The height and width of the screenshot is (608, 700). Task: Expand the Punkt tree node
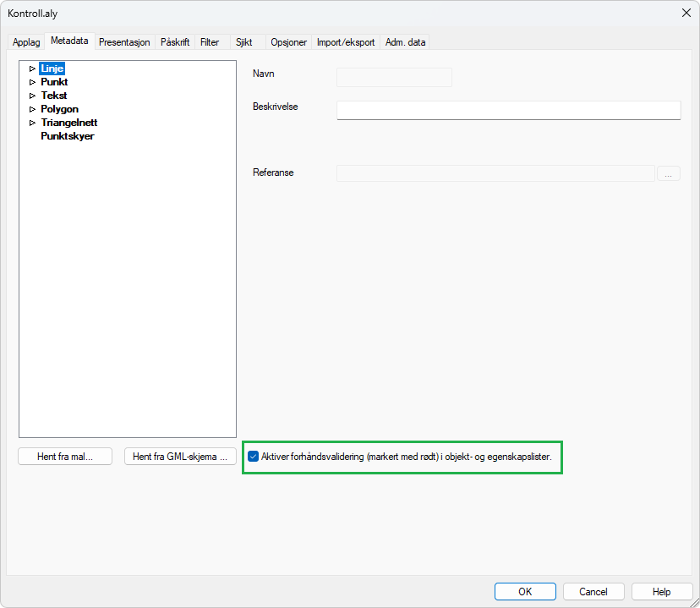click(32, 82)
